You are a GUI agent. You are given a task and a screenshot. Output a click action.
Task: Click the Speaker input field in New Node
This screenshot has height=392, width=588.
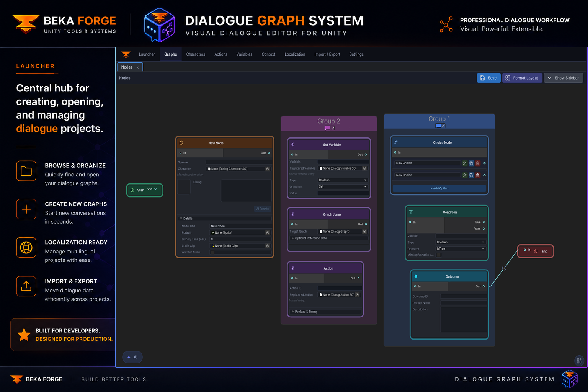(x=239, y=162)
